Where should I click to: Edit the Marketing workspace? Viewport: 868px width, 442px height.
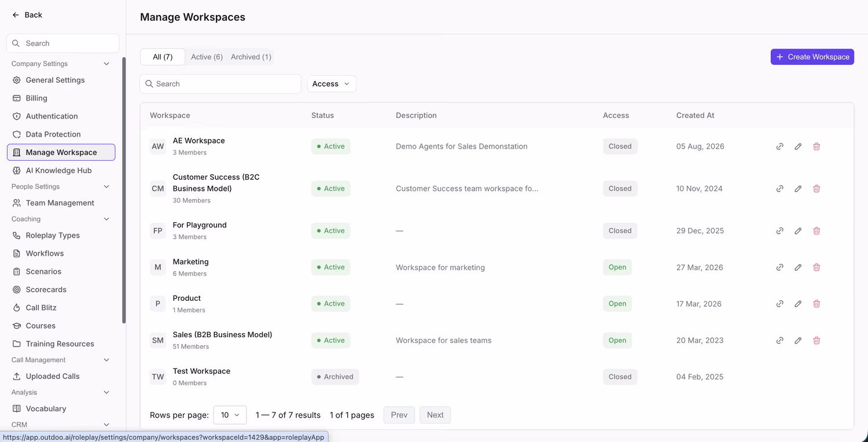(798, 267)
